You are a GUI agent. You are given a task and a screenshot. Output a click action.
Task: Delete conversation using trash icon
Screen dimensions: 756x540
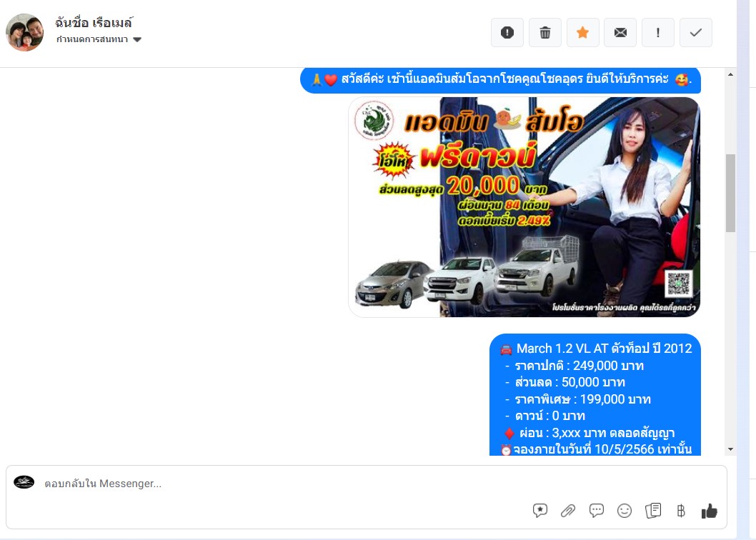544,33
